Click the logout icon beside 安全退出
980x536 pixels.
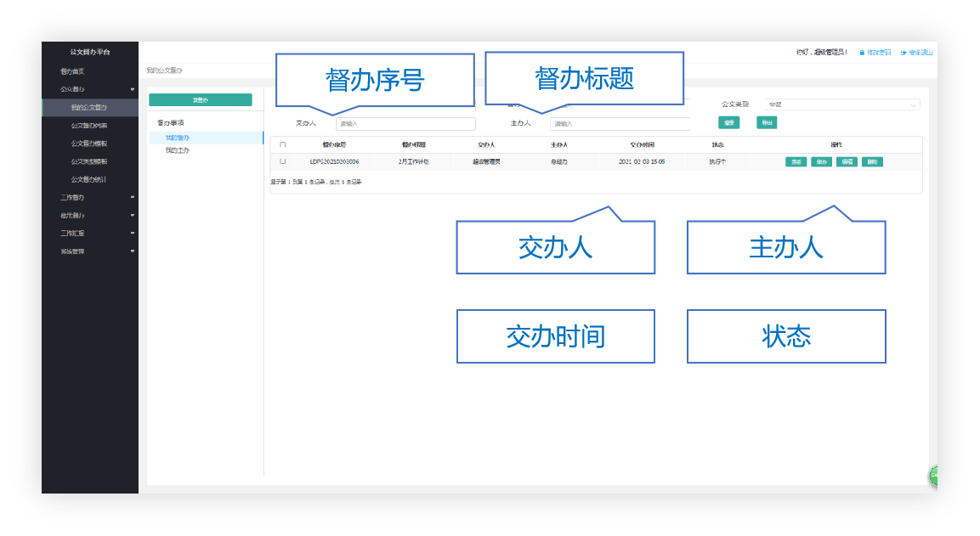[x=904, y=52]
